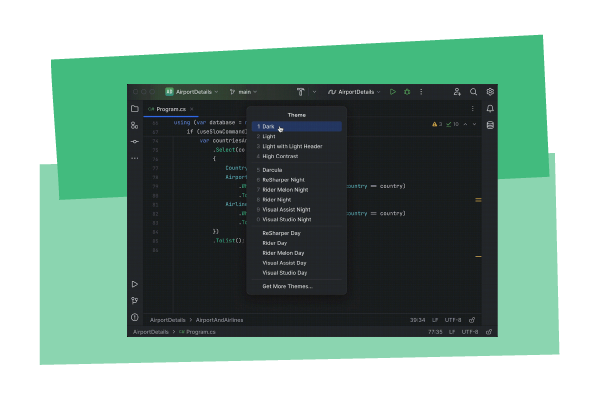Choose Light with Light Header theme
600x400 pixels.
tap(297, 146)
